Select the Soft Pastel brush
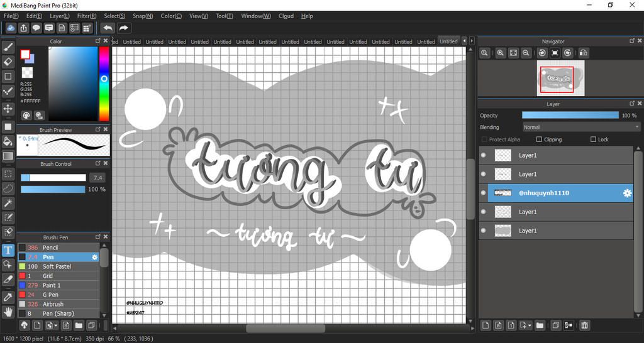Viewport: 644px width, 343px height. coord(58,266)
